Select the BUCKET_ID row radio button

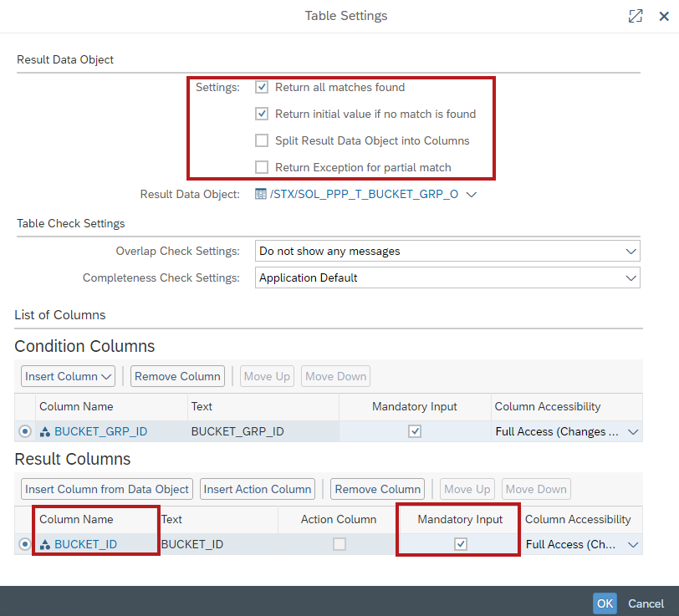click(25, 545)
